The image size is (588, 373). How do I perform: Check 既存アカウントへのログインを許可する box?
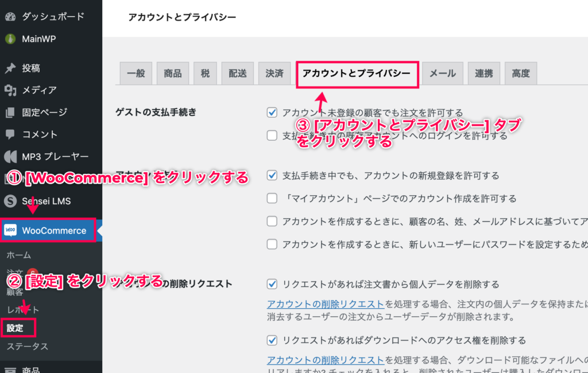(272, 135)
